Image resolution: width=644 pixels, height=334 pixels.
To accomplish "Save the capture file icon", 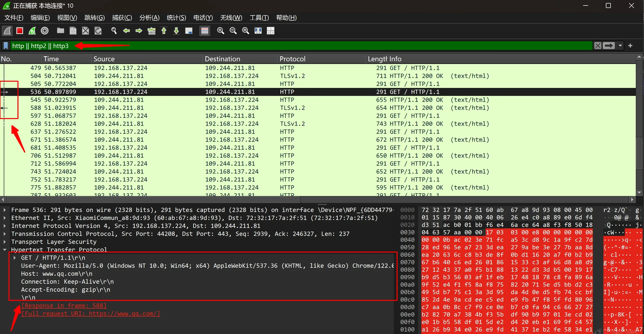I will click(x=73, y=31).
